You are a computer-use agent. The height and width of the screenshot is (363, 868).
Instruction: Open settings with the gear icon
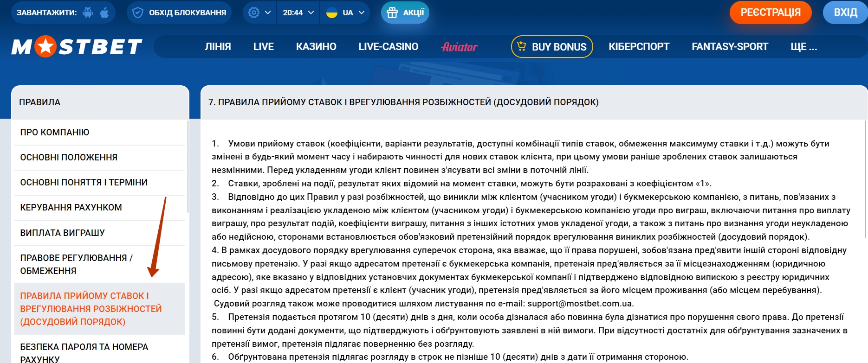click(254, 13)
